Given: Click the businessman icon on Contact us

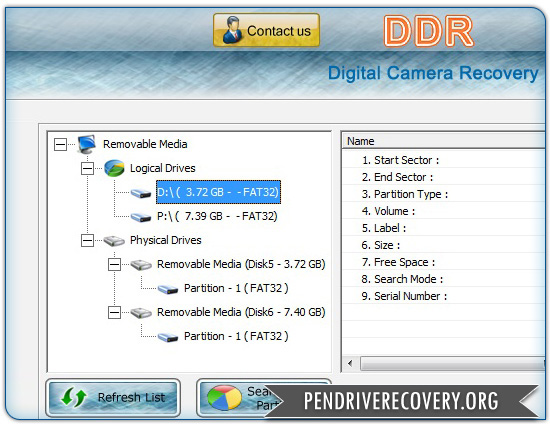Looking at the screenshot, I should (x=232, y=30).
